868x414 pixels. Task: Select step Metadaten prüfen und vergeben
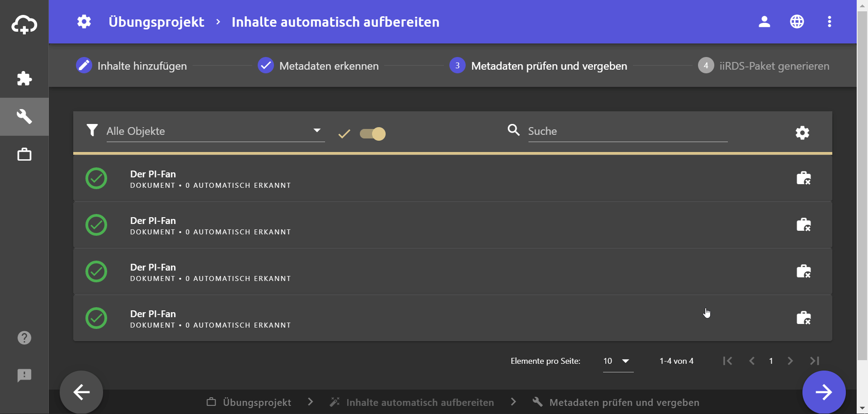pos(538,66)
